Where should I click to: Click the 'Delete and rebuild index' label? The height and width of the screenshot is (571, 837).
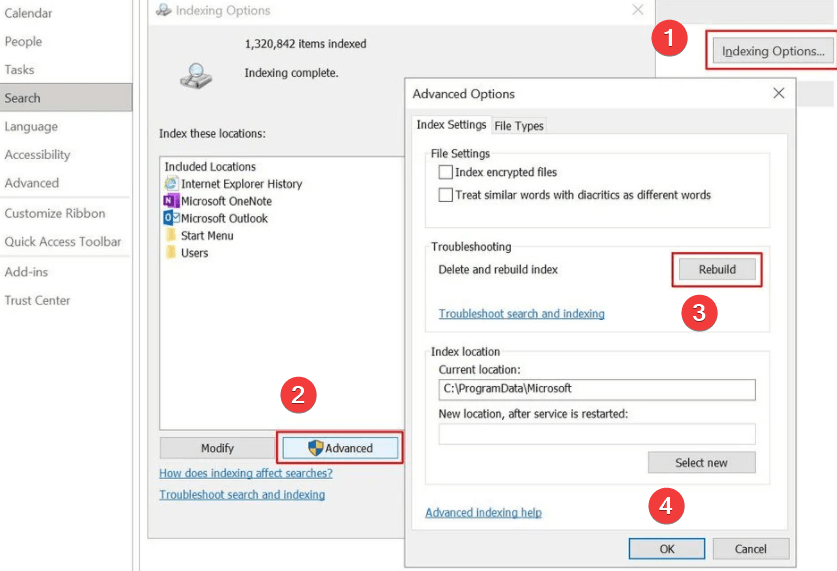498,269
